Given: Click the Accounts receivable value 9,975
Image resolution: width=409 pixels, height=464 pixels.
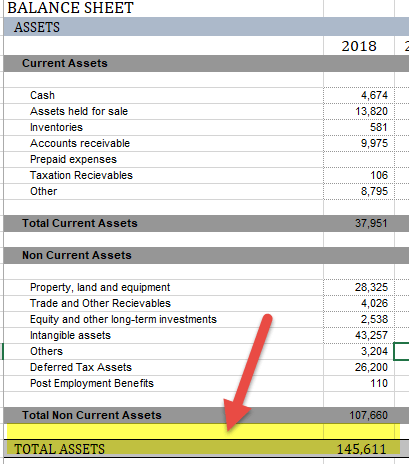Looking at the screenshot, I should 374,143.
